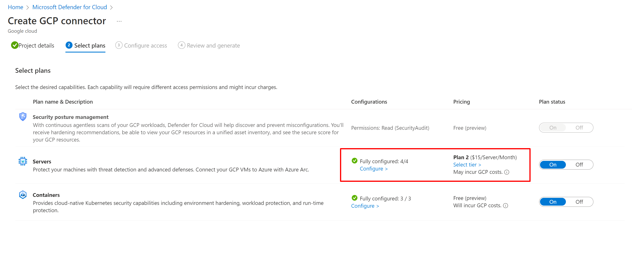Click the Security posture management shield icon
The image size is (644, 260).
coord(23,117)
